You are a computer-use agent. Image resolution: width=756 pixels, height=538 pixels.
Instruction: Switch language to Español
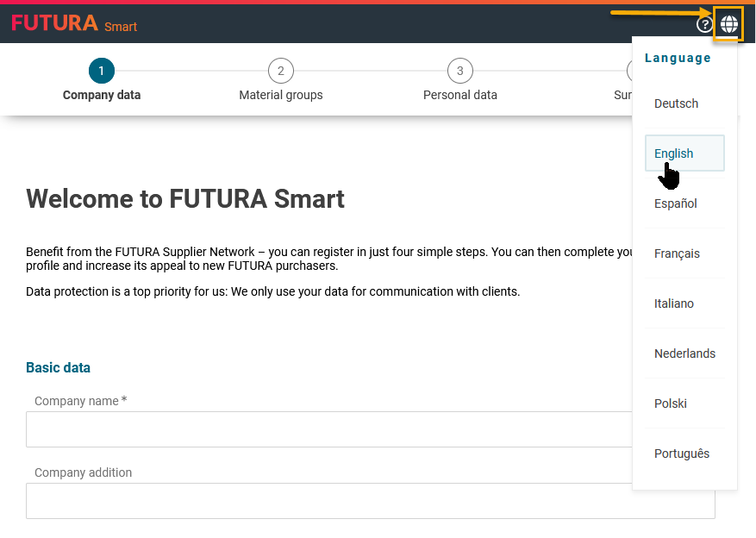[676, 203]
